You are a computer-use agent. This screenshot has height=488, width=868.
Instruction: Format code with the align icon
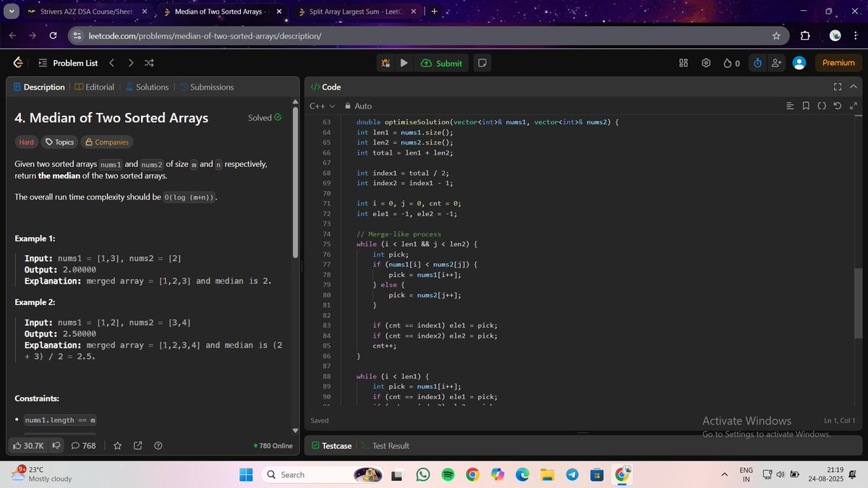tap(790, 106)
